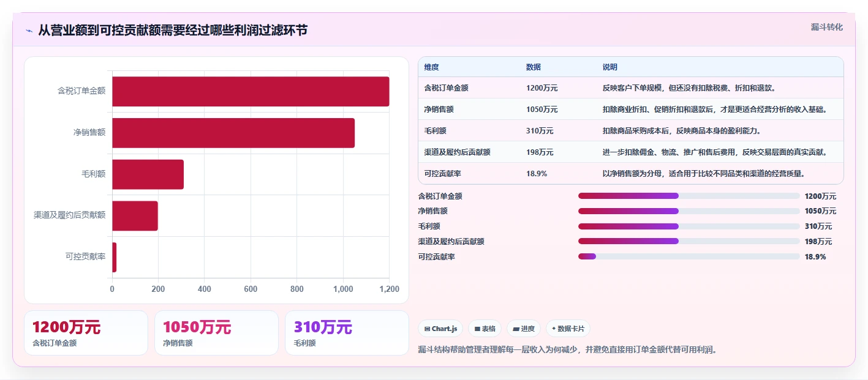Click the 1200万元 value beside progress bar
This screenshot has height=380, width=868.
tap(821, 196)
